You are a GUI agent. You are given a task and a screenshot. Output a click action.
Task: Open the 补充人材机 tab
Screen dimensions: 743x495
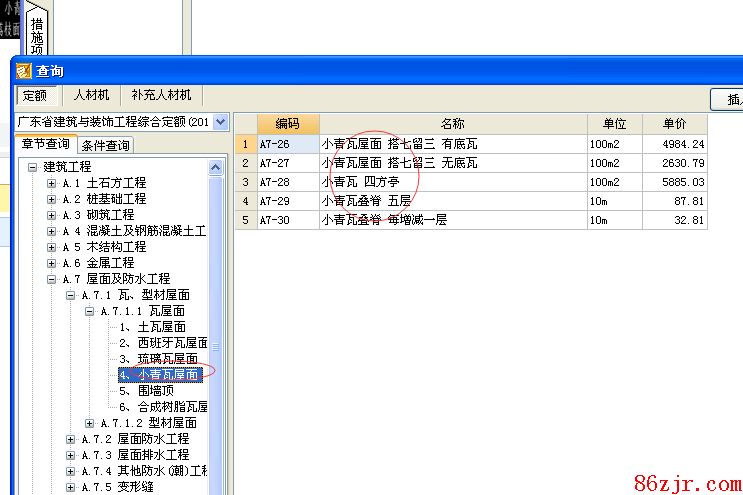click(161, 95)
